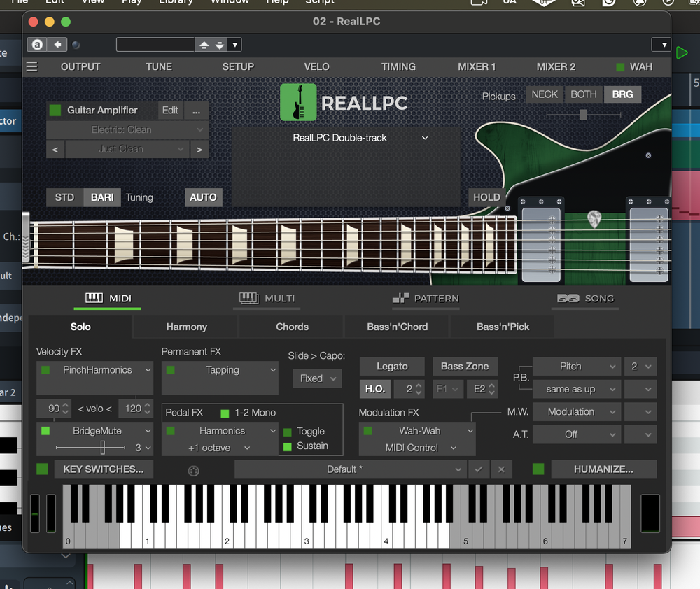700x589 pixels.
Task: Click the small round indicator beside back arrow
Action: point(76,45)
